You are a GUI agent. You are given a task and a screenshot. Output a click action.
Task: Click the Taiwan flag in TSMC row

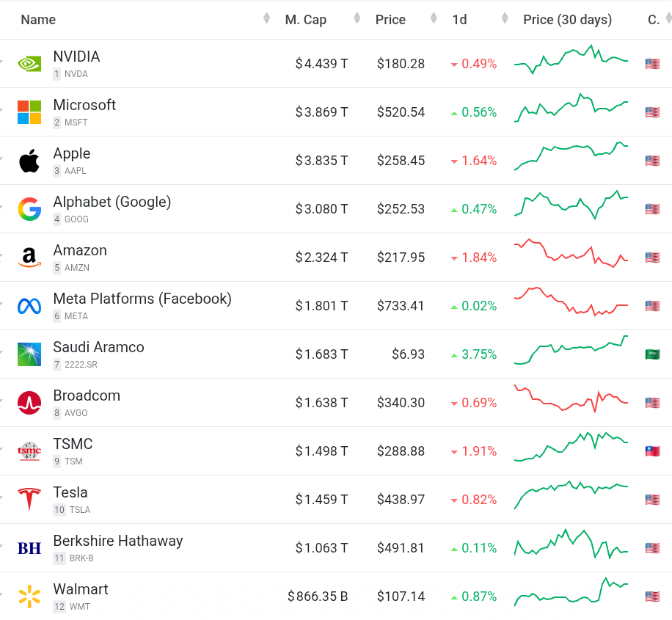coord(652,451)
